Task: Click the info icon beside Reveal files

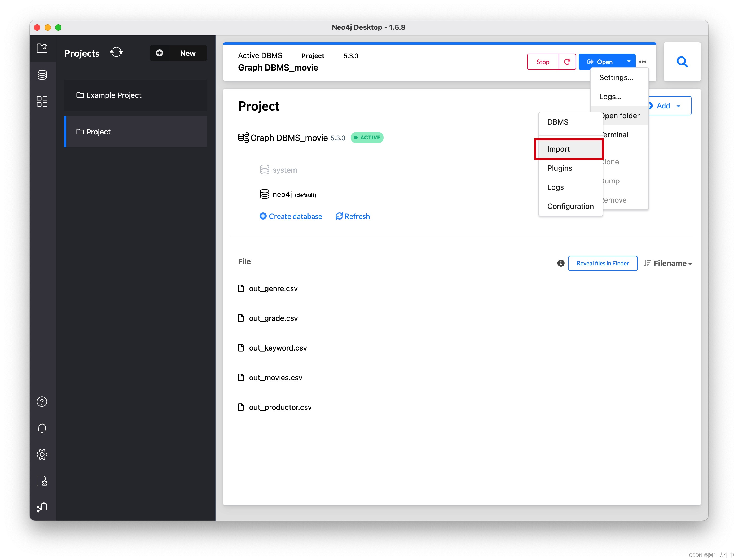Action: pyautogui.click(x=561, y=263)
